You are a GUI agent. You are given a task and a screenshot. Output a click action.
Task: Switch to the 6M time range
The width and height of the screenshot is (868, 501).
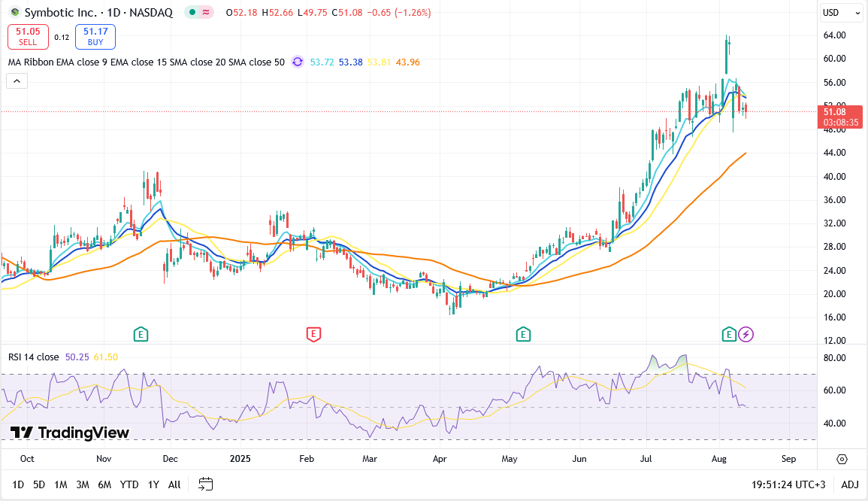(x=104, y=484)
